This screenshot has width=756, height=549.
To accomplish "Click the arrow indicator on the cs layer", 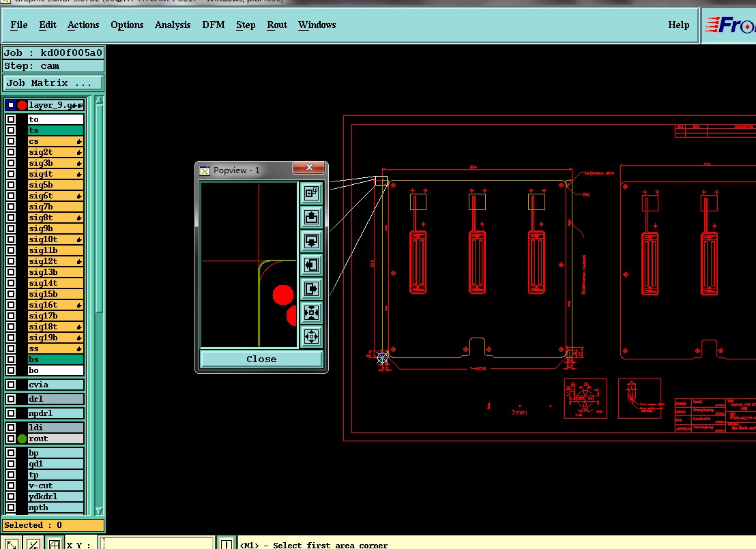I will tap(79, 142).
